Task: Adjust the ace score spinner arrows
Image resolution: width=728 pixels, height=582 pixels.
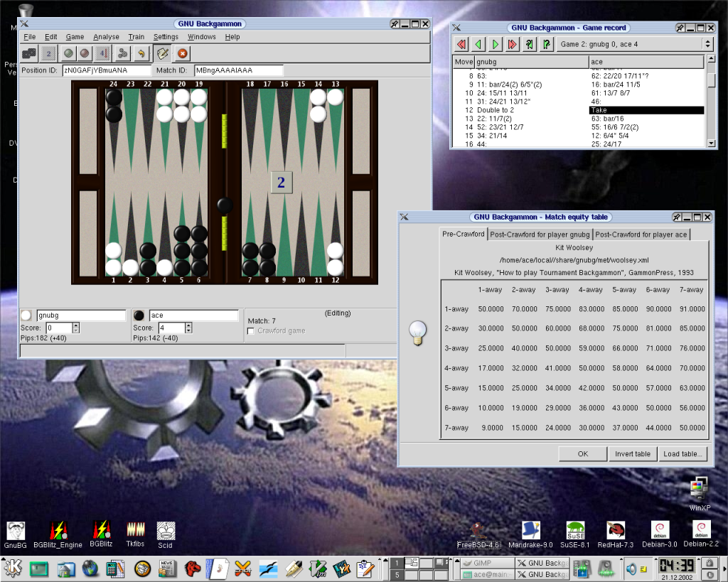Action: coord(188,328)
